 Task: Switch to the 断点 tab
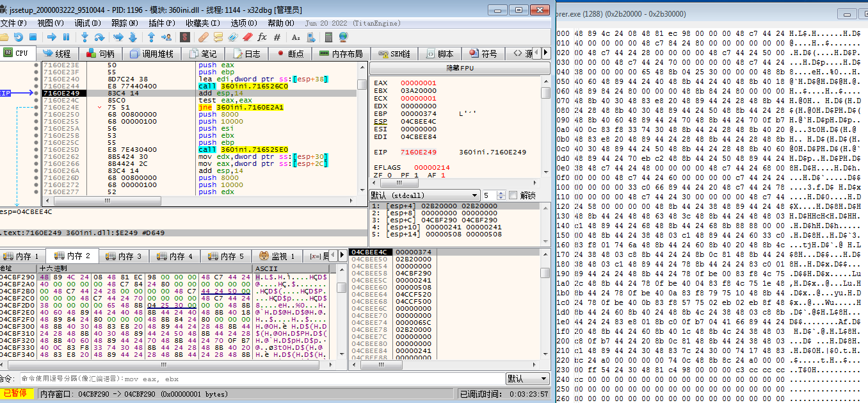point(289,54)
